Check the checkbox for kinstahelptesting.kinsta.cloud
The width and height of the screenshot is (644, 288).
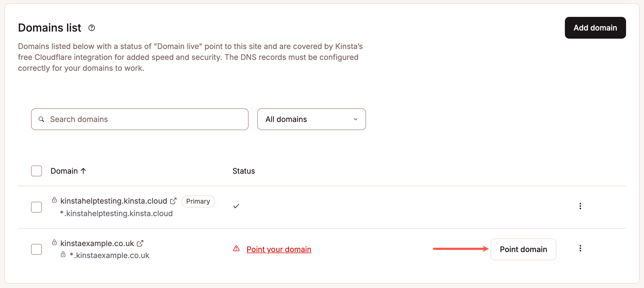36,207
